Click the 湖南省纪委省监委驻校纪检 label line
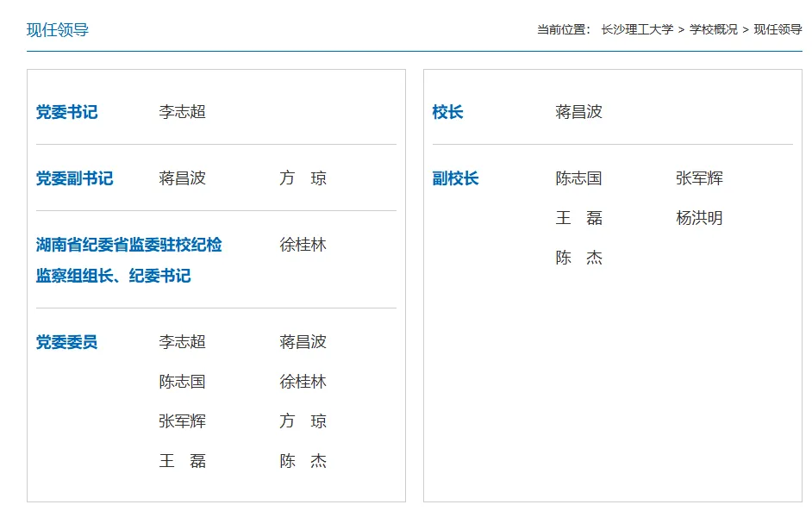The width and height of the screenshot is (812, 517). [x=129, y=245]
